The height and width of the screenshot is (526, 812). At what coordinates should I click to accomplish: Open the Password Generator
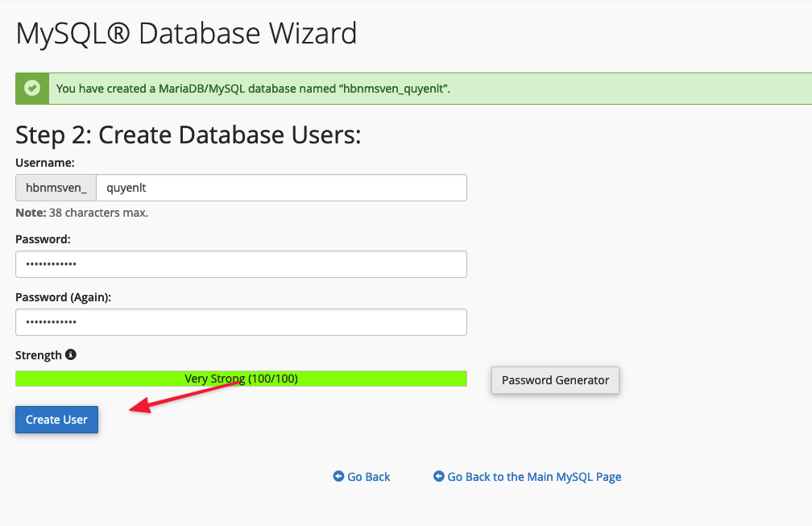(555, 380)
